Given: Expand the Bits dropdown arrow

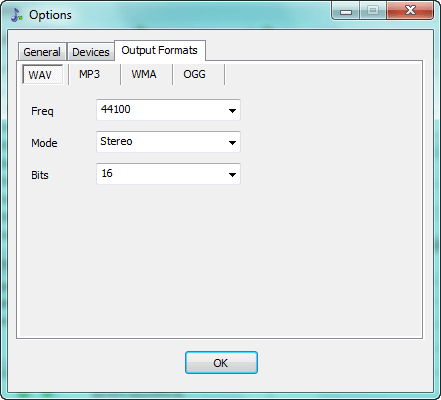Looking at the screenshot, I should point(232,174).
